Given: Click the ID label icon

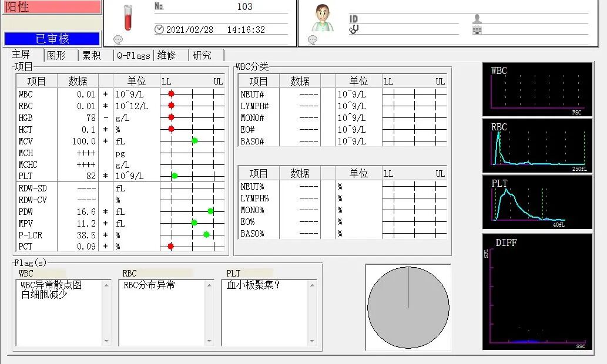Looking at the screenshot, I should tap(353, 19).
